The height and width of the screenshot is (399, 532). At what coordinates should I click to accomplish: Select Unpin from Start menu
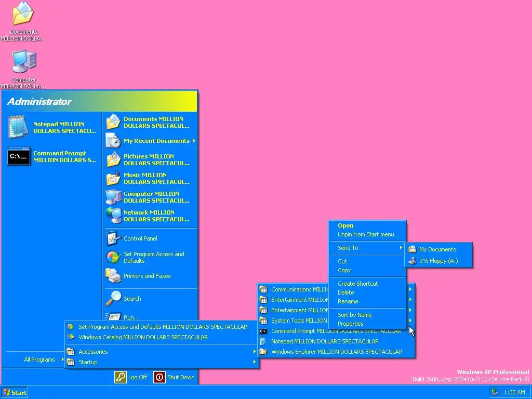(366, 234)
